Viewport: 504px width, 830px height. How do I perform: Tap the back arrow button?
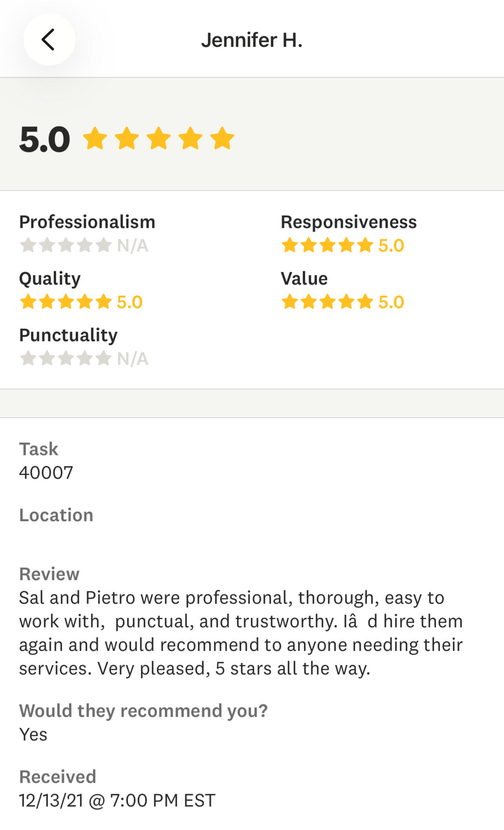(x=49, y=40)
